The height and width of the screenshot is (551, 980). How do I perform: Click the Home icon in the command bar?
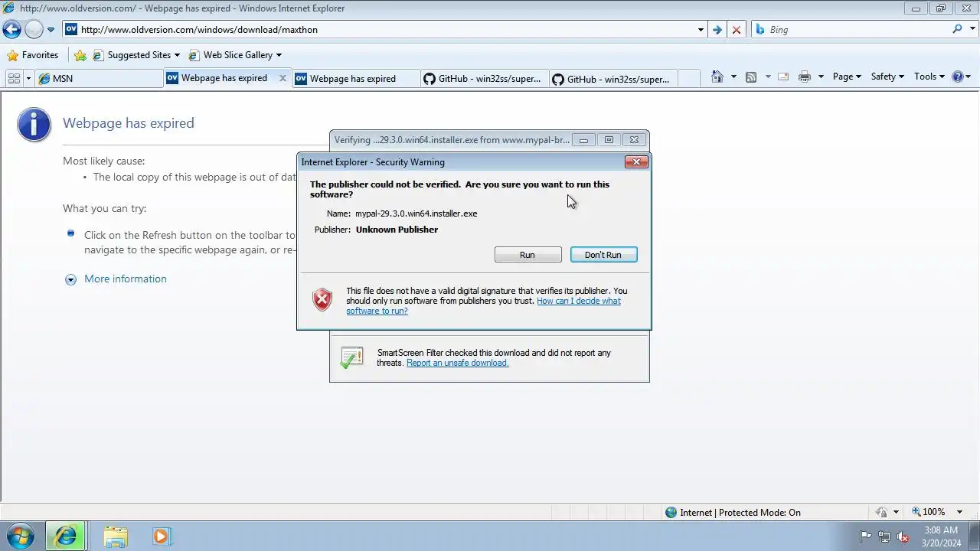[717, 77]
